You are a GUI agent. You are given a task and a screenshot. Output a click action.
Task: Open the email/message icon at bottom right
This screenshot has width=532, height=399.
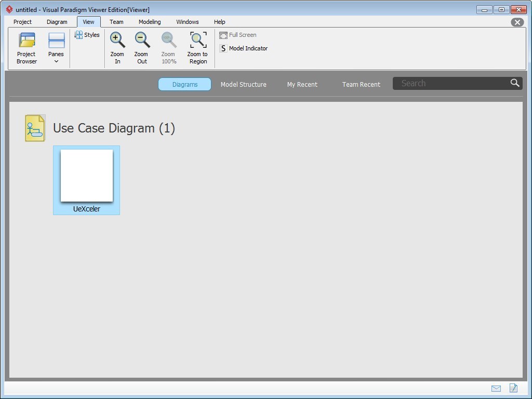coord(496,388)
